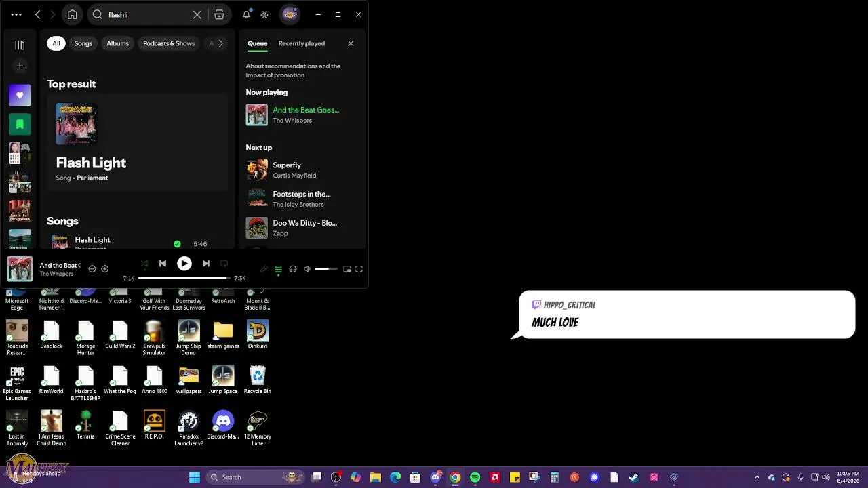Image resolution: width=868 pixels, height=488 pixels.
Task: Open the What's New notifications bell
Action: 246,14
